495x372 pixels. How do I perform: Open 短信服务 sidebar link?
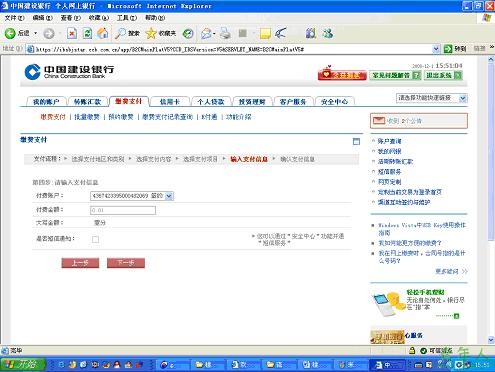point(389,172)
